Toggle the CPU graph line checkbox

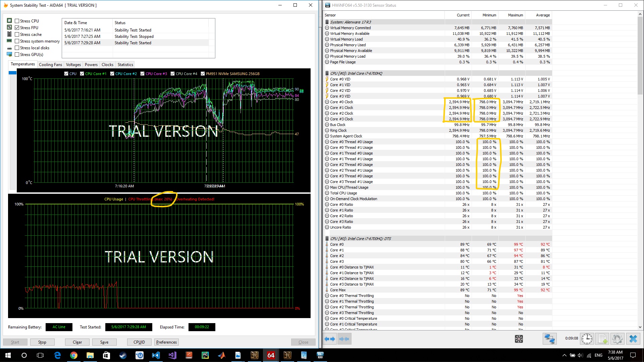point(66,74)
